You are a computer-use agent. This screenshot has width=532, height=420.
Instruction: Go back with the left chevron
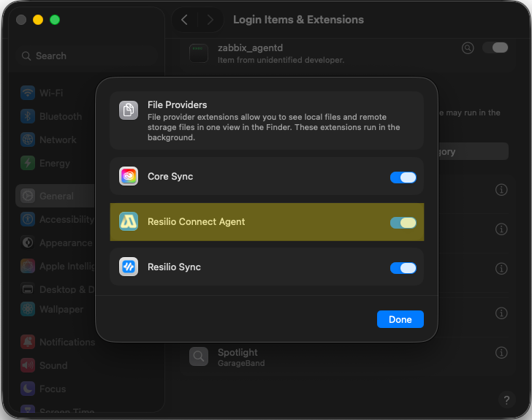[x=184, y=20]
